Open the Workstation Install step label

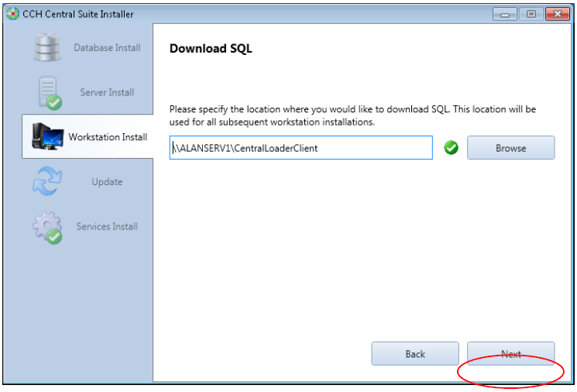pyautogui.click(x=108, y=137)
